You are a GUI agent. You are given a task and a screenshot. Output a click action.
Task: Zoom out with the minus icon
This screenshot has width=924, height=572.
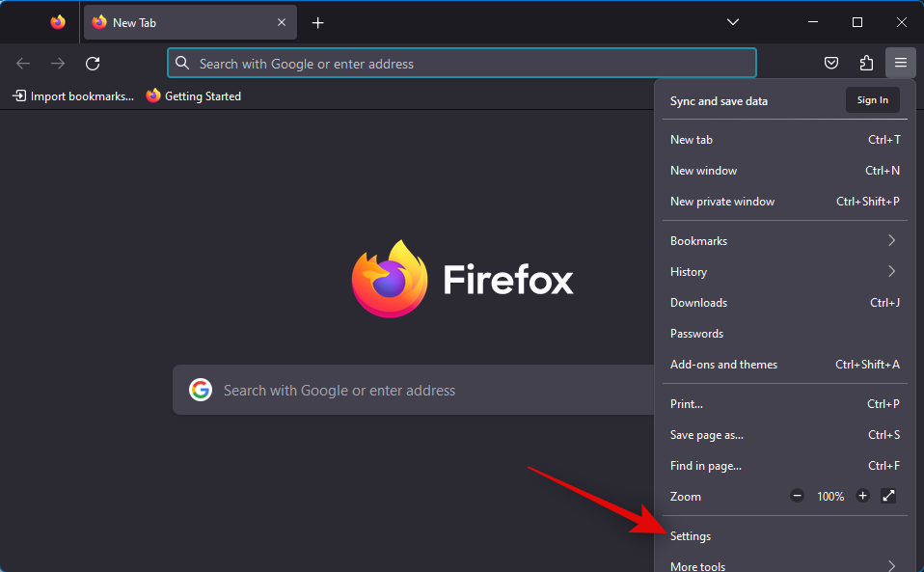pos(797,496)
